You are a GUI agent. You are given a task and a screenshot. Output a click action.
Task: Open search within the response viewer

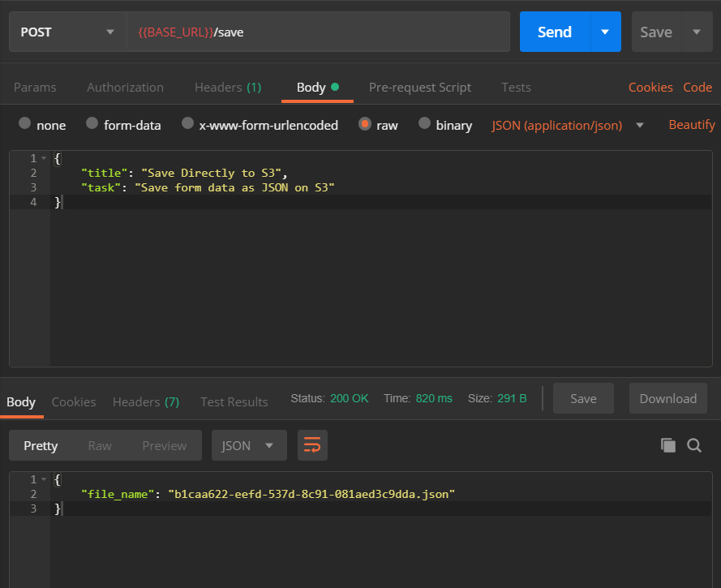694,445
